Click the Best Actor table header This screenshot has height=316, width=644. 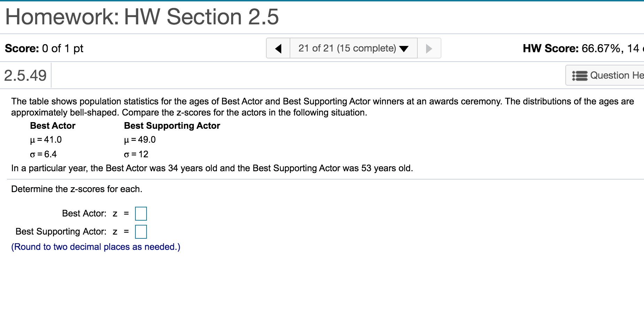[53, 126]
